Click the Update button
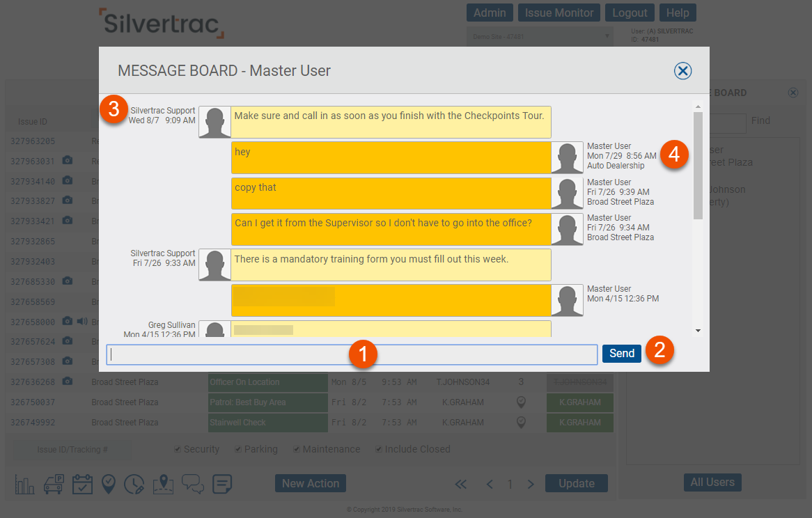Screen dimensions: 812x518 pos(577,483)
